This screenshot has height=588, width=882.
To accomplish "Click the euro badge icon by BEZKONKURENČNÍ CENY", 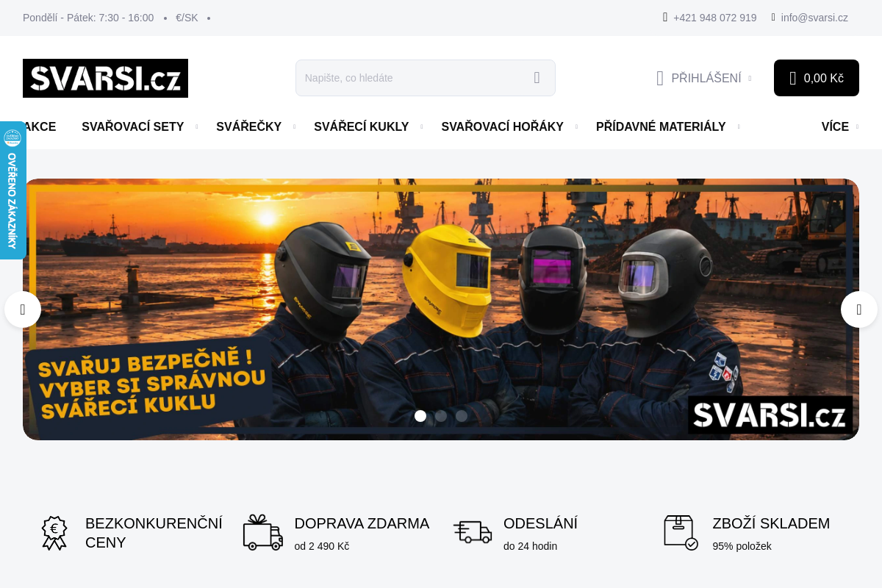I will click(54, 532).
